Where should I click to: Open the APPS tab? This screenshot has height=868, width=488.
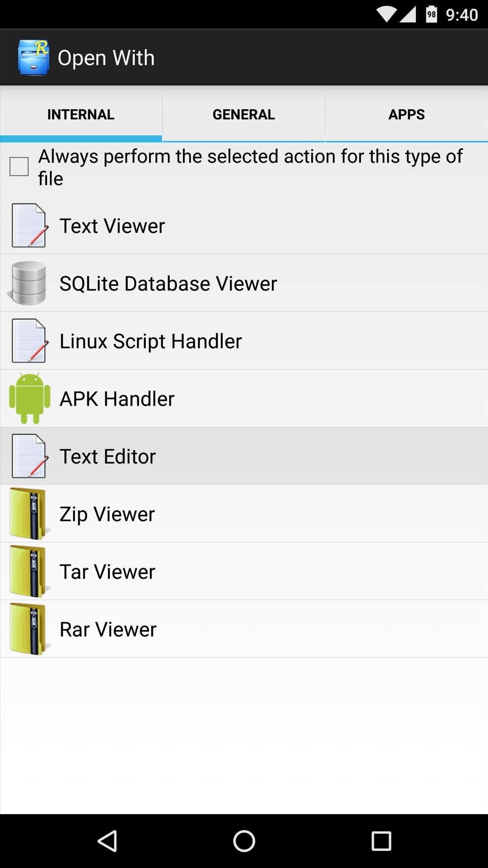pos(407,114)
